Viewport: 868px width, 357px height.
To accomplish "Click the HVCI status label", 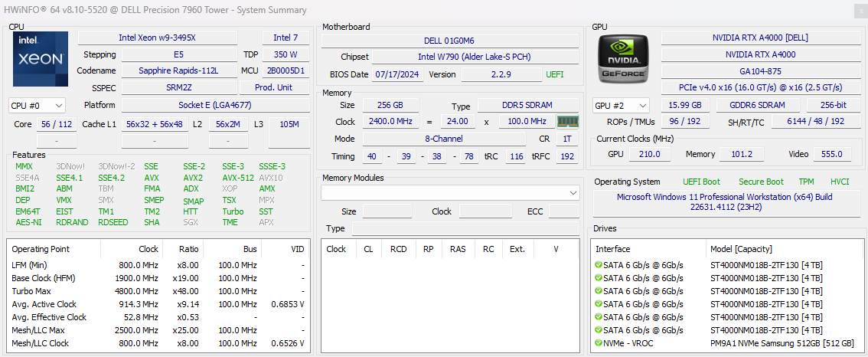I will click(x=840, y=182).
